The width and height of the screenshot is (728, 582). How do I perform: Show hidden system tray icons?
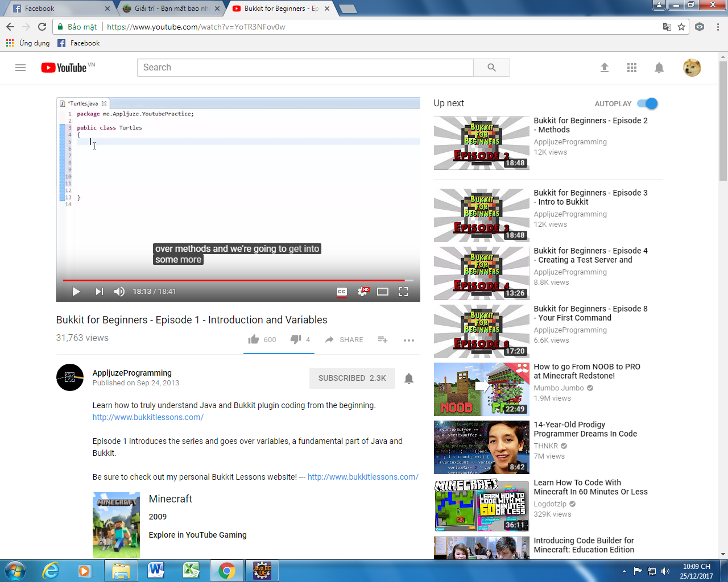624,571
